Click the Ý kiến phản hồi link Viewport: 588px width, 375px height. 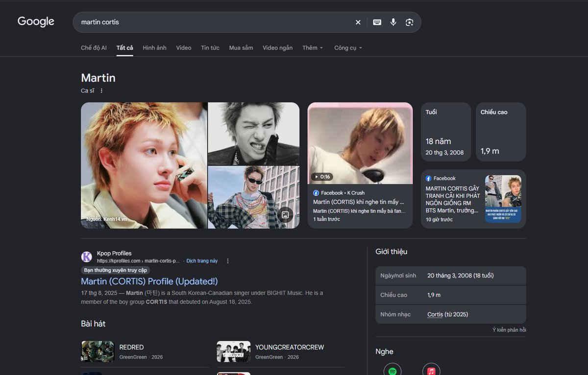pyautogui.click(x=509, y=330)
